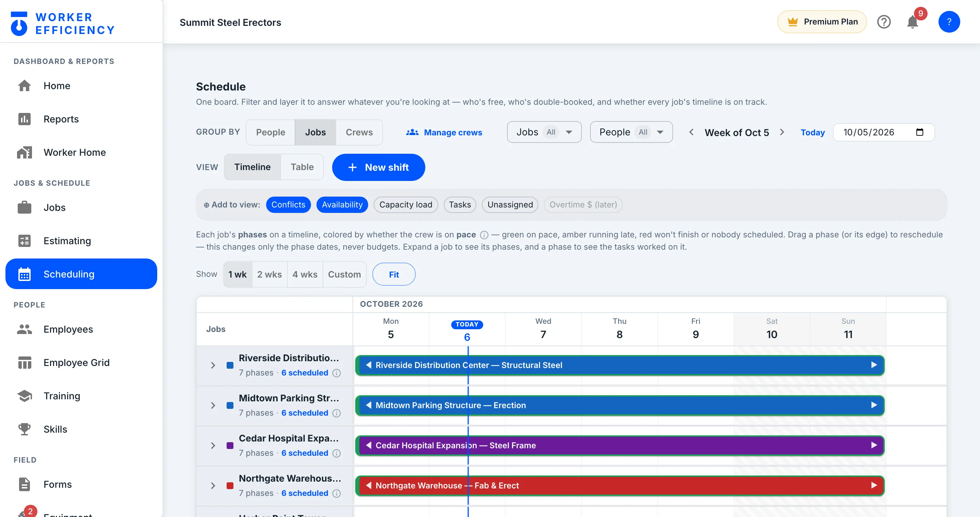Viewport: 980px width, 517px height.
Task: Click the info icon beside 'pace'
Action: [484, 235]
